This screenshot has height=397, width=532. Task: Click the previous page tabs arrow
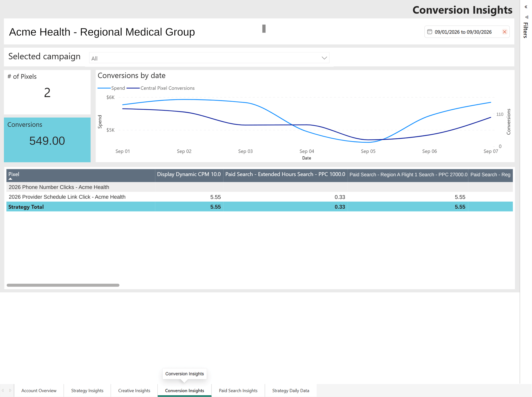point(3,390)
